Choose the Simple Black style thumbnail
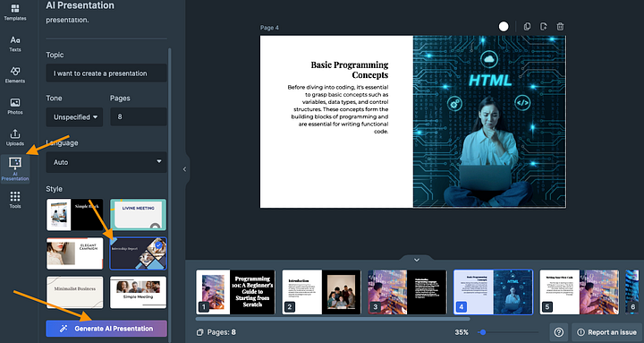Viewport: 644px width, 343px height. [x=75, y=215]
